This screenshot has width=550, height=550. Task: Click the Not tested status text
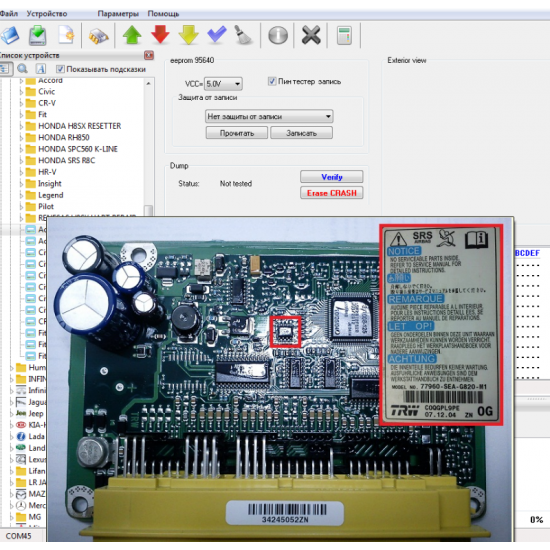pyautogui.click(x=236, y=183)
